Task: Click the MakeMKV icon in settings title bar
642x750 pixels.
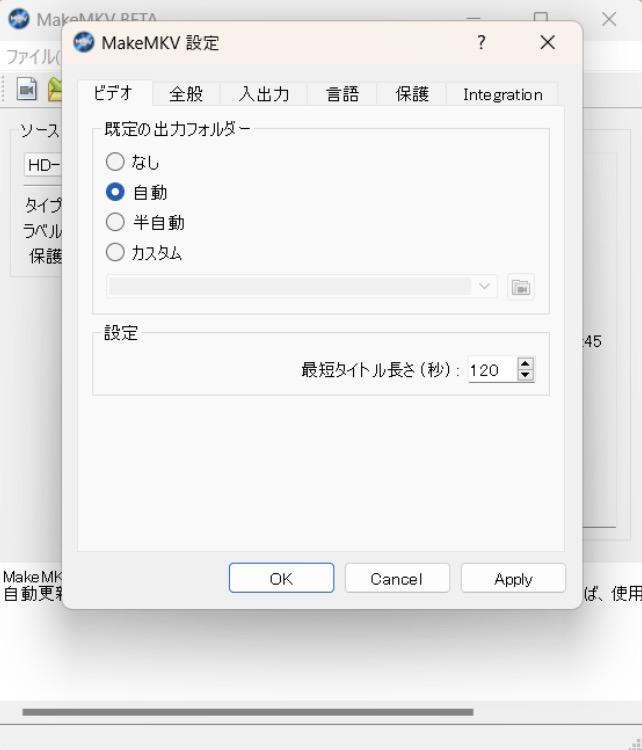Action: pos(84,43)
